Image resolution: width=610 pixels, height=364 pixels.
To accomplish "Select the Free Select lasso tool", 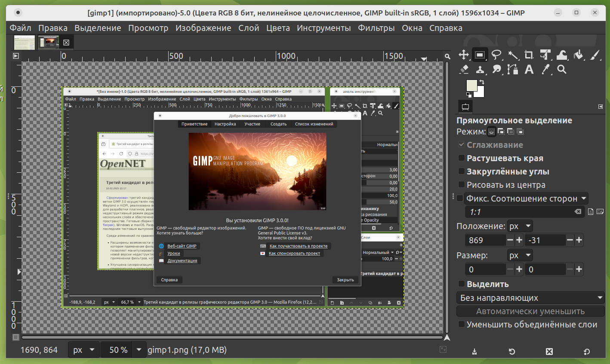I will [496, 55].
